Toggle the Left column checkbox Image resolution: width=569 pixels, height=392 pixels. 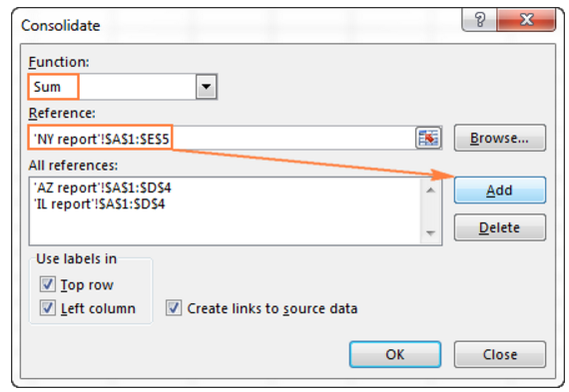48,308
